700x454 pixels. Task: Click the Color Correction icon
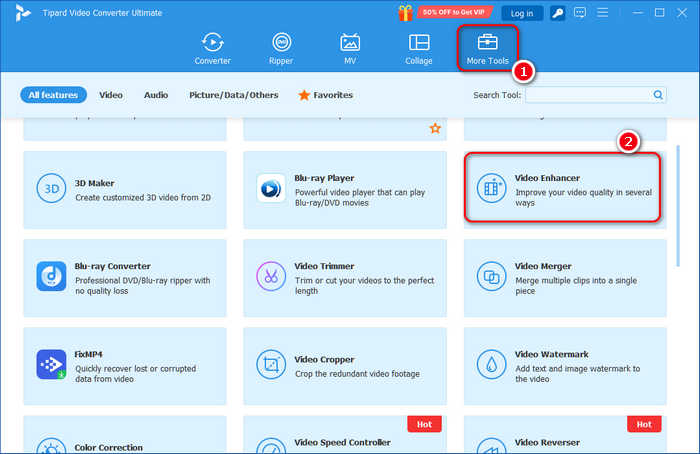51,446
